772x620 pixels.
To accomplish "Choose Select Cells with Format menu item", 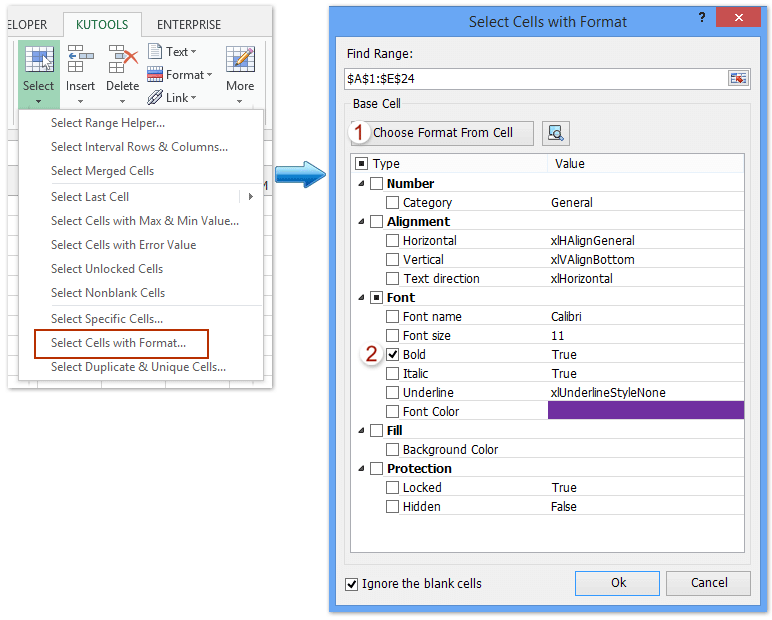I will coord(119,343).
